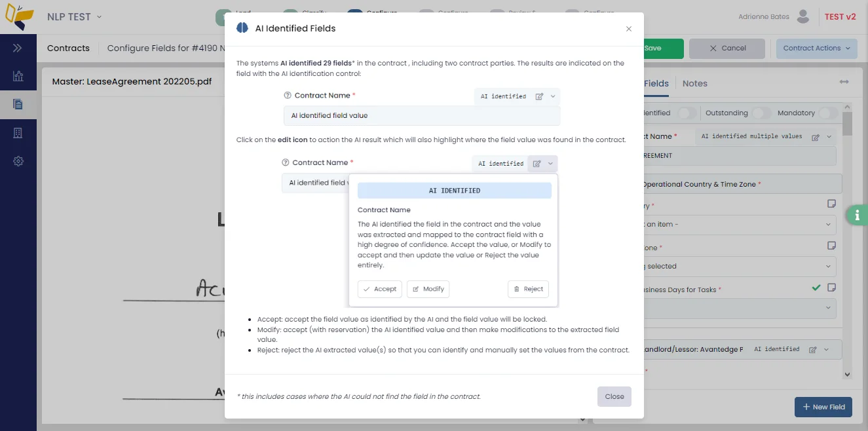Click the Cancel button in the toolbar

727,48
